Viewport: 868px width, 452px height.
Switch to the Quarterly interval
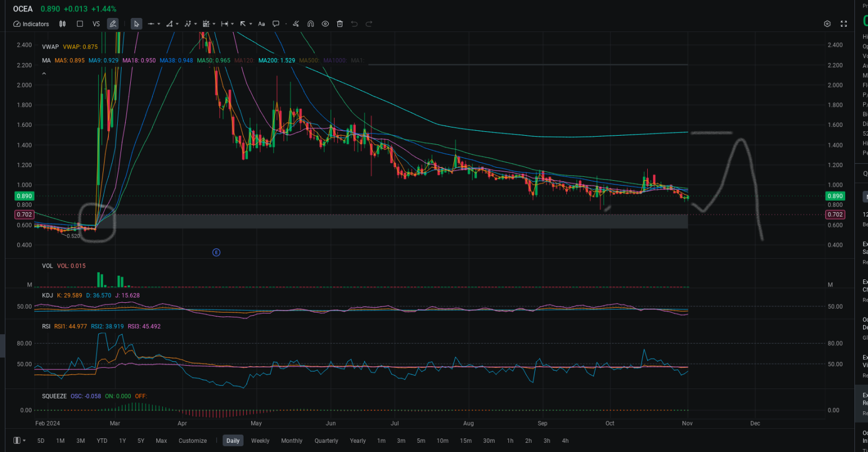pyautogui.click(x=326, y=441)
